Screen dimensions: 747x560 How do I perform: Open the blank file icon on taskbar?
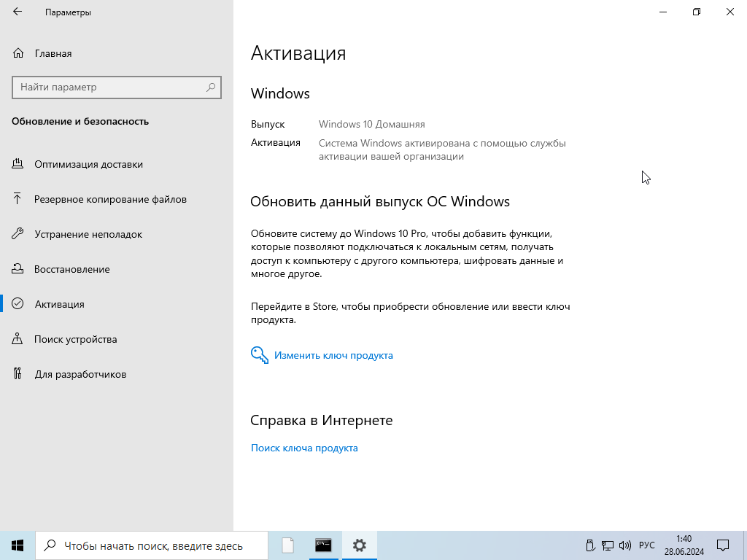[x=288, y=545]
